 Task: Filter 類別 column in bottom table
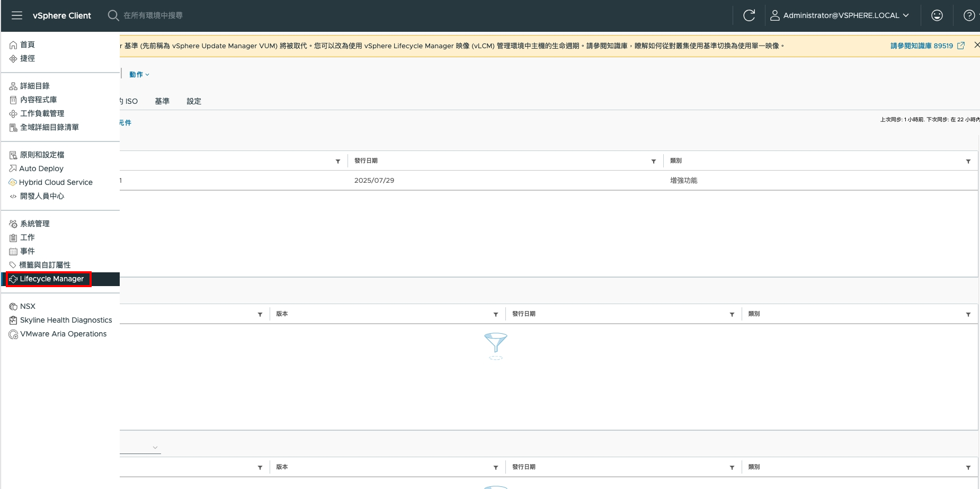(968, 467)
